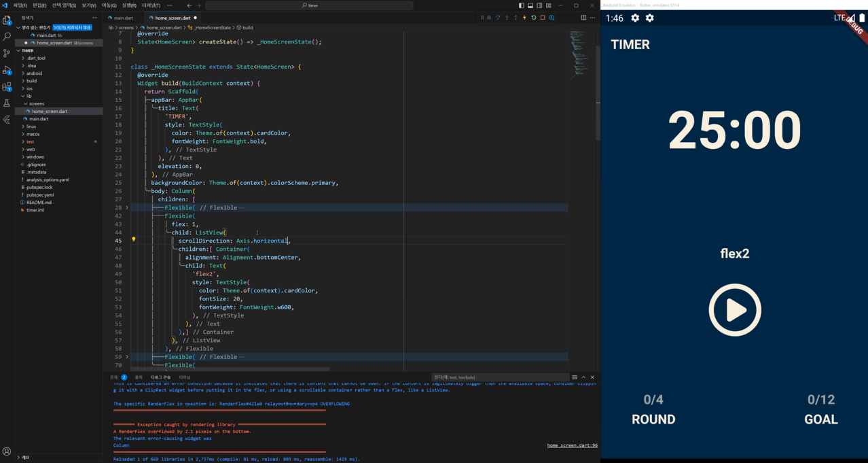Image resolution: width=868 pixels, height=463 pixels.
Task: Maximize the bottom panel with the chevron
Action: point(583,377)
